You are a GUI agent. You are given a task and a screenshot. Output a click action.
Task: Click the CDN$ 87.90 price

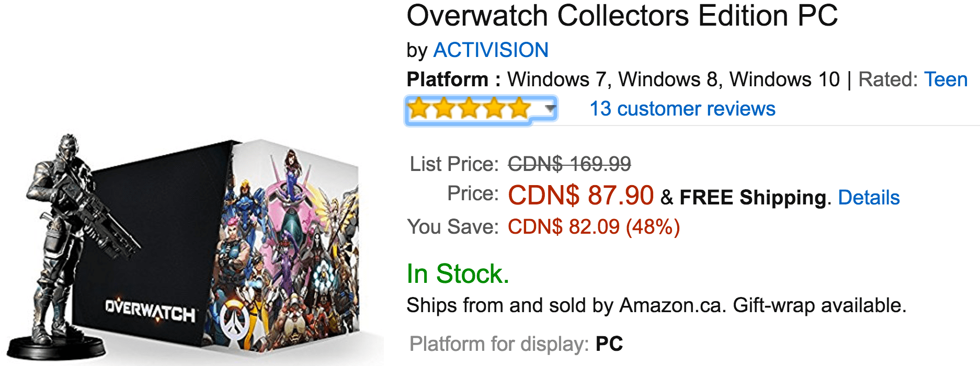(580, 195)
